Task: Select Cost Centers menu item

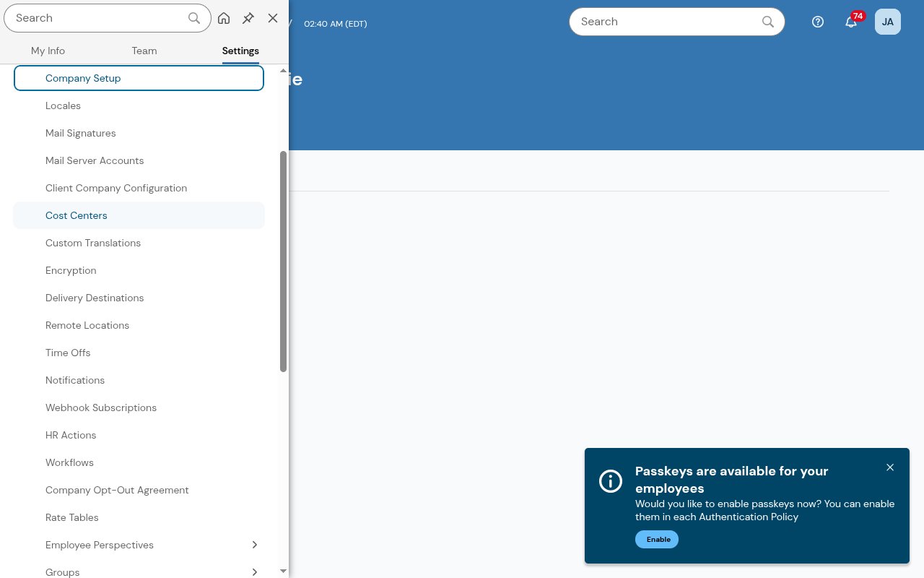Action: point(139,215)
